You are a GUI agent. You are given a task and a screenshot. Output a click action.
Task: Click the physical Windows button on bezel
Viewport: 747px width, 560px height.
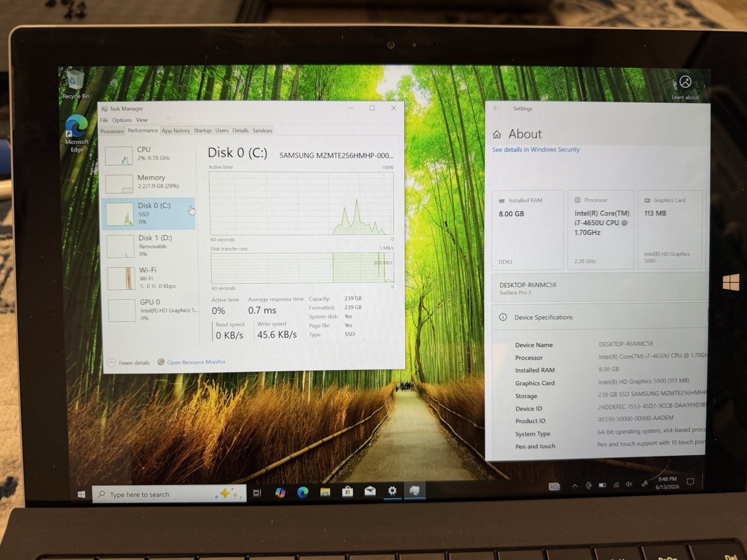point(731,282)
